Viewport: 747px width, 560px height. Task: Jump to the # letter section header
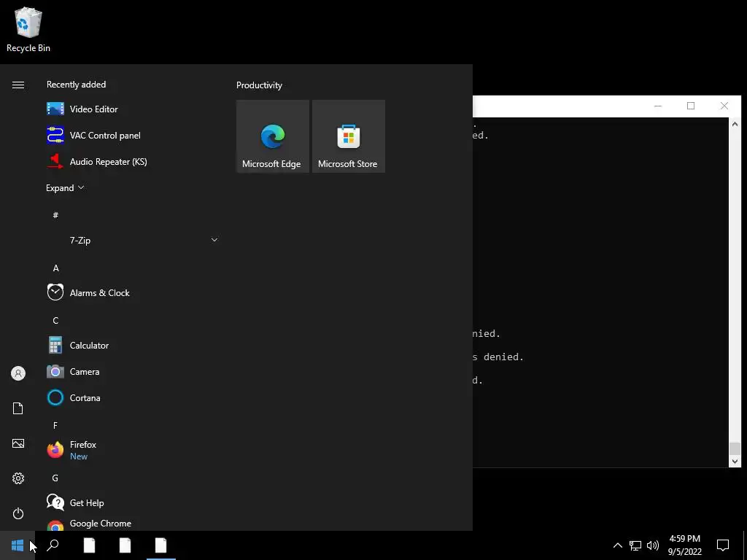pos(55,215)
